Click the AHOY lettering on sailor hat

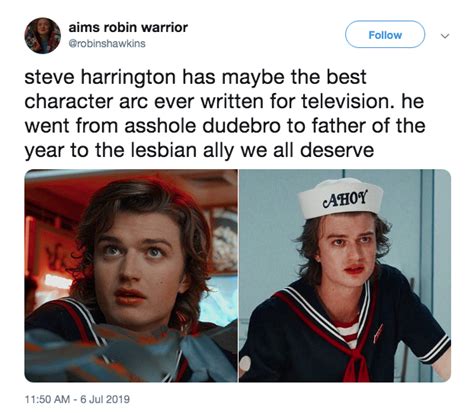click(x=345, y=199)
